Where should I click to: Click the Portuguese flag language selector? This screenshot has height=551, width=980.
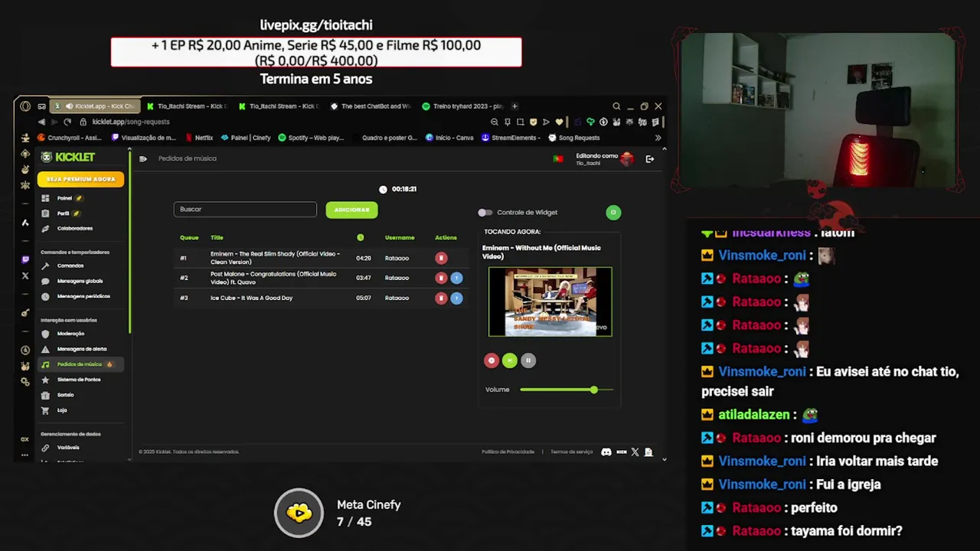558,158
